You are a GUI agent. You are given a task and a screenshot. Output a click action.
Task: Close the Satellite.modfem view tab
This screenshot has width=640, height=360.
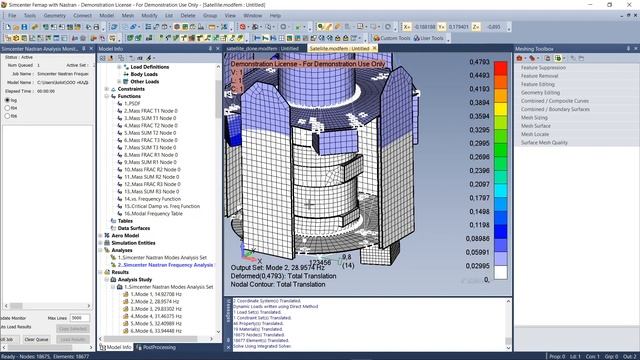(374, 48)
